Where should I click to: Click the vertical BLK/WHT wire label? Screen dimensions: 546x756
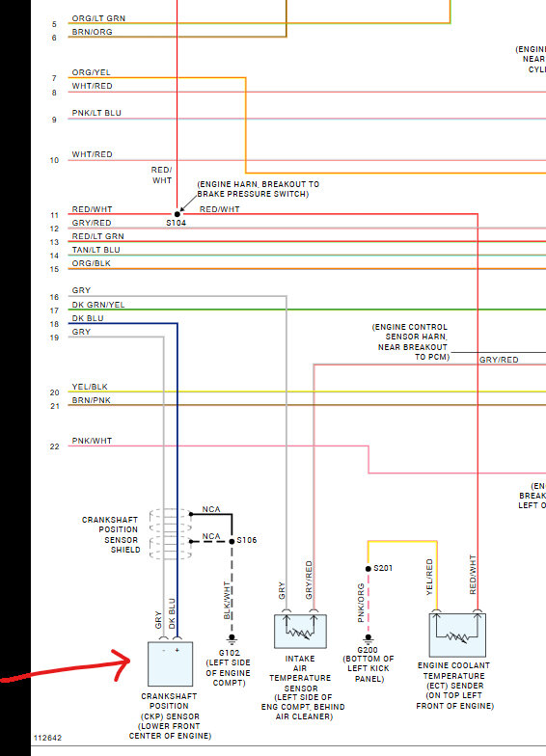coord(228,600)
